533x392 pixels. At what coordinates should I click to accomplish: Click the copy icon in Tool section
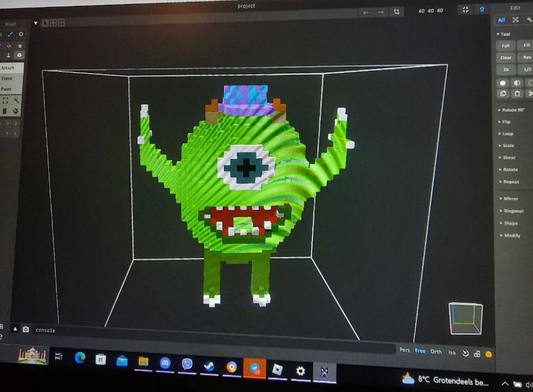click(503, 93)
